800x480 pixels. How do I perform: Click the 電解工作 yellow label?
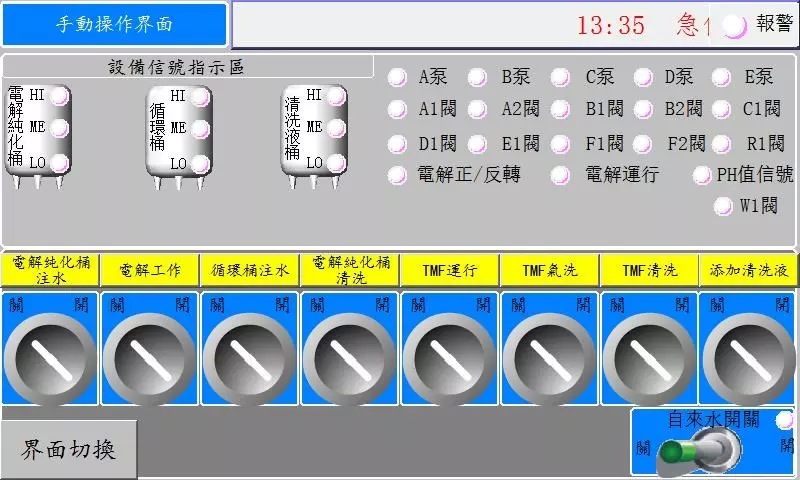pyautogui.click(x=149, y=270)
